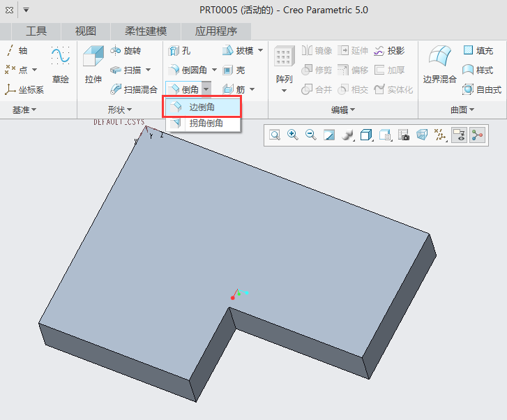Toggle spin center display button
This screenshot has height=420, width=507.
[x=477, y=135]
